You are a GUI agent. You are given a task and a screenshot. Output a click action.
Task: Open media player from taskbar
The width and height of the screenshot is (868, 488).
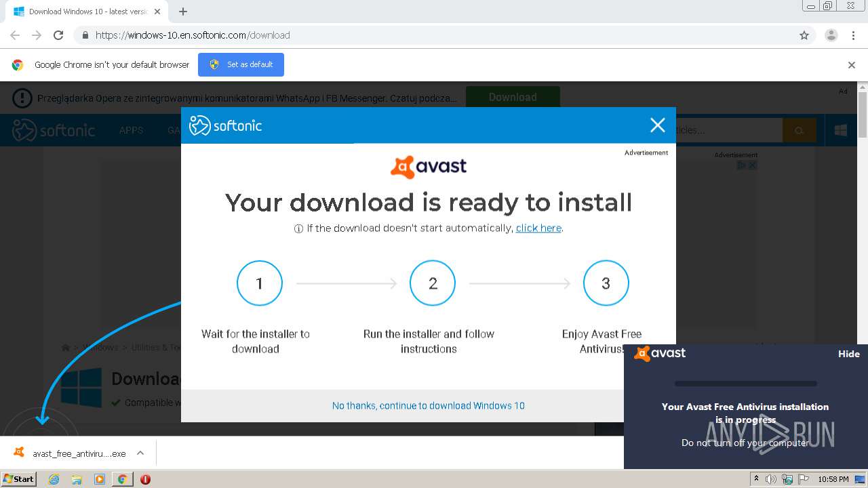coord(100,479)
